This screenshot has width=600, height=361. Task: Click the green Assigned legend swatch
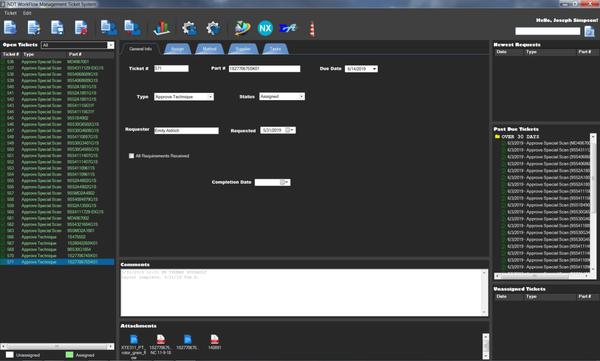point(69,355)
